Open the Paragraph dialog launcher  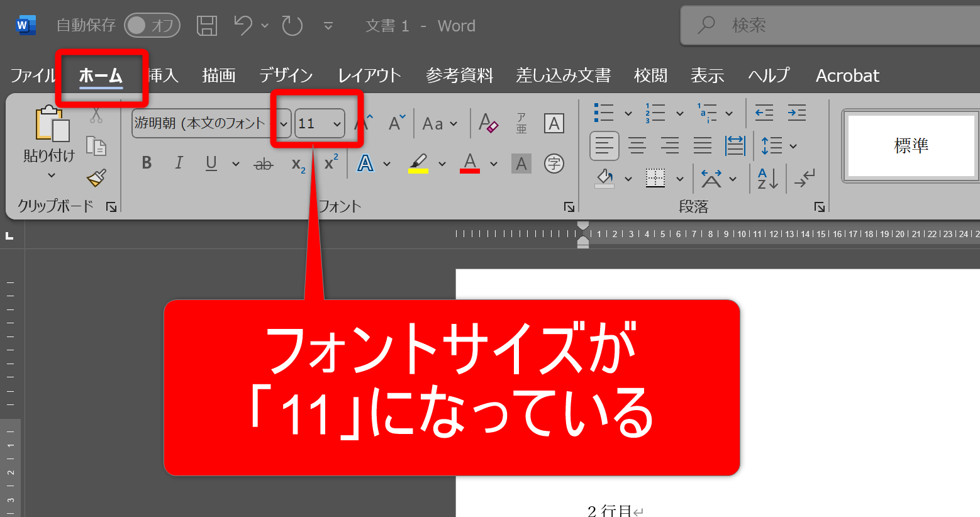point(819,207)
